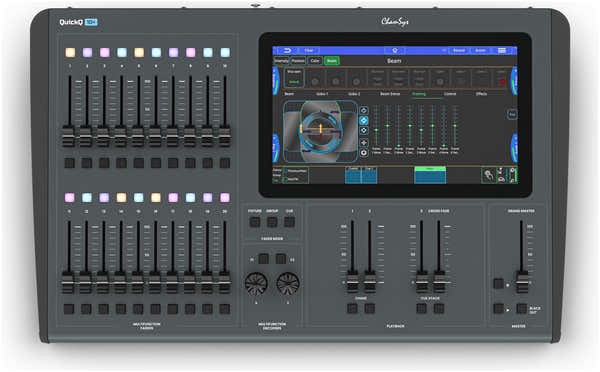The width and height of the screenshot is (600, 372).
Task: Push the flash button below fader 1
Action: click(x=70, y=163)
